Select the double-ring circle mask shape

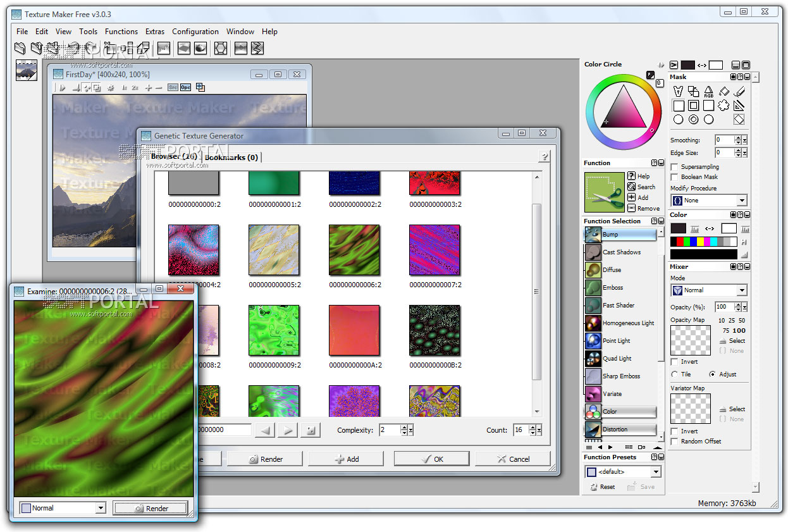(x=693, y=119)
